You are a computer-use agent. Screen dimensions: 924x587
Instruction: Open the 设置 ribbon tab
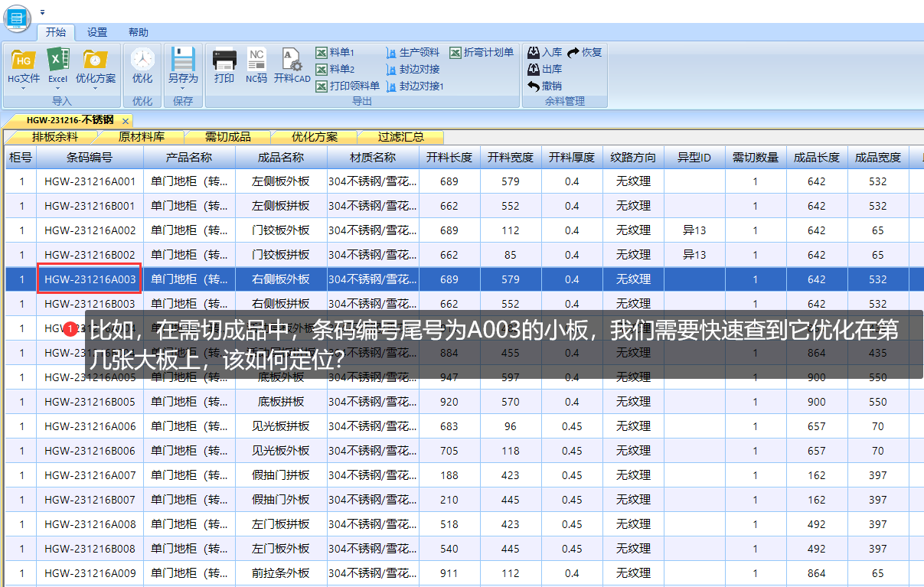97,32
